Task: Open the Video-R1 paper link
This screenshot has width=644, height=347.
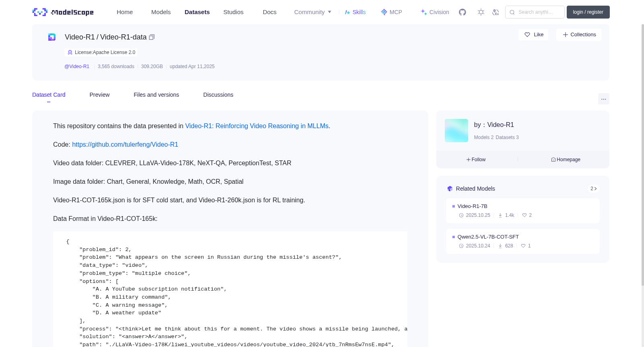Action: tap(257, 126)
